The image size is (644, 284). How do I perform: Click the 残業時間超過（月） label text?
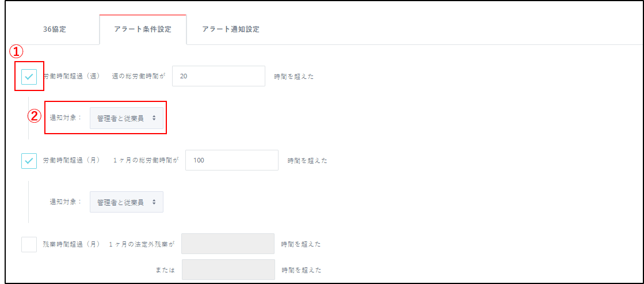coord(72,244)
